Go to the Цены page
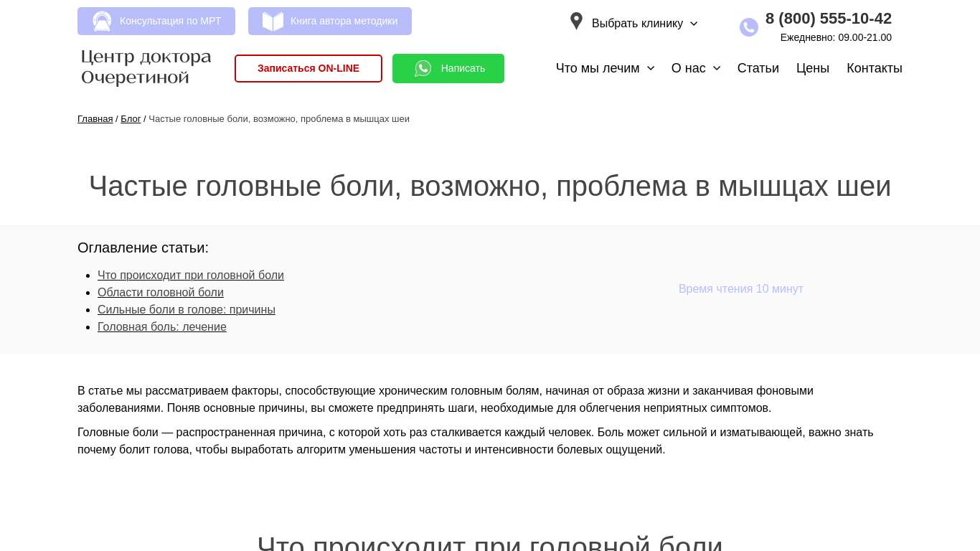 coord(812,68)
